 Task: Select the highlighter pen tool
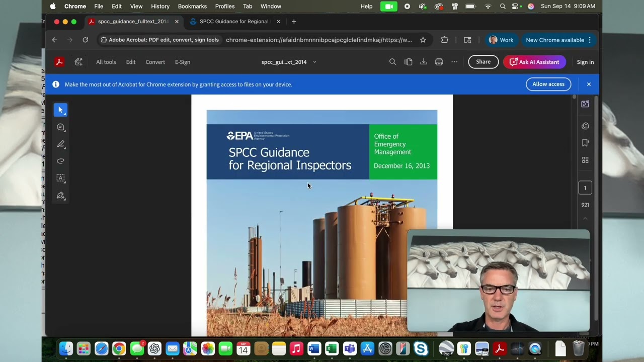click(x=60, y=144)
